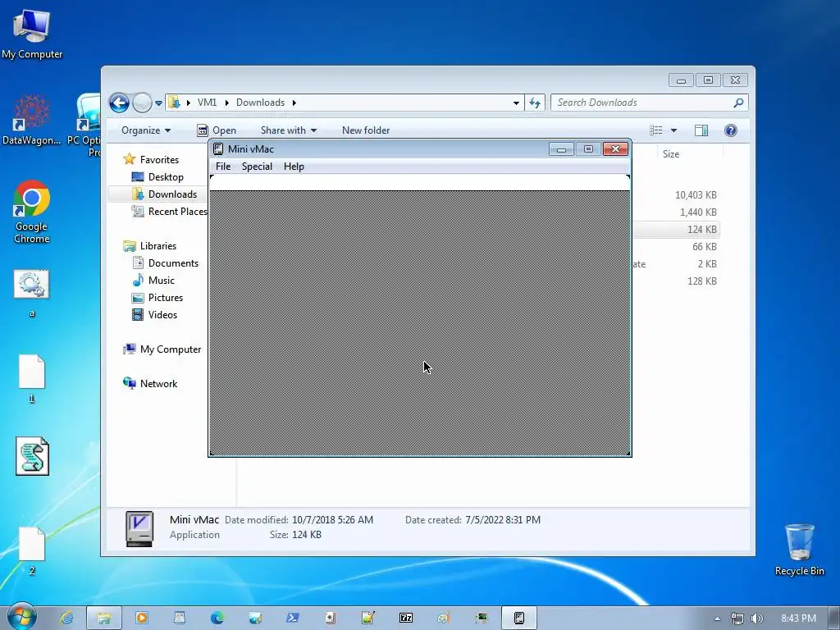Open the Windows Start menu

[x=21, y=617]
